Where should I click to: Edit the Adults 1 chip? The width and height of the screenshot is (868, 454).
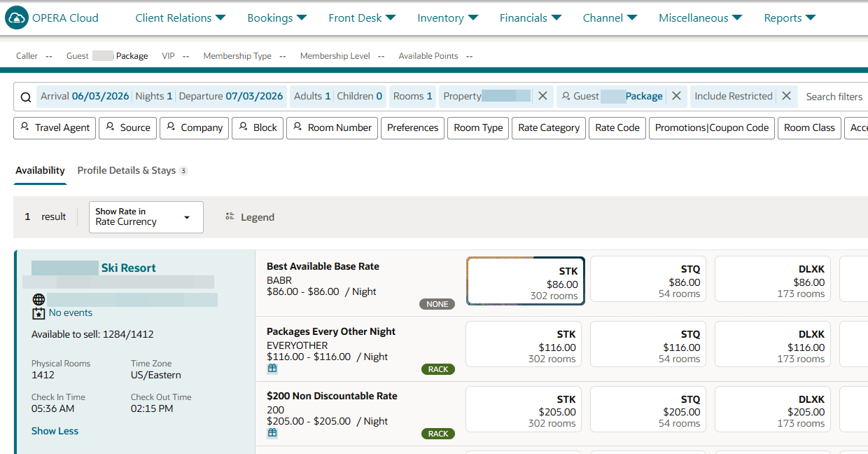tap(312, 96)
